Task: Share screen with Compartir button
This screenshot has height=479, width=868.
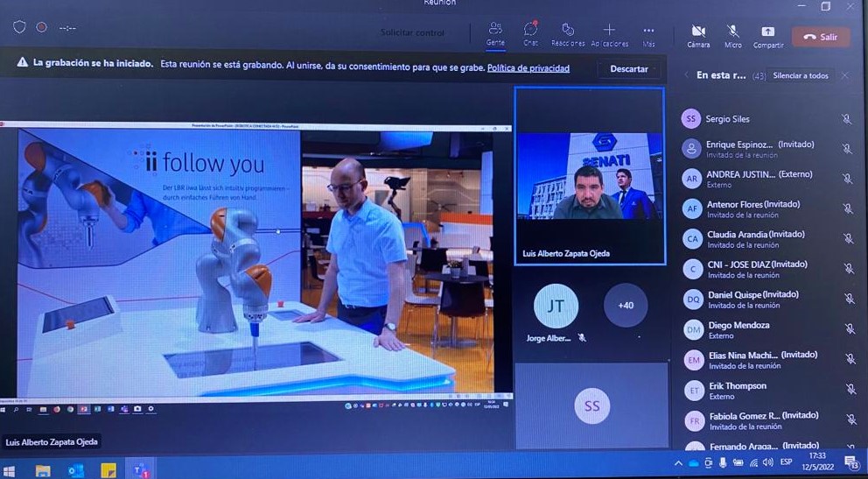Action: pos(767,35)
